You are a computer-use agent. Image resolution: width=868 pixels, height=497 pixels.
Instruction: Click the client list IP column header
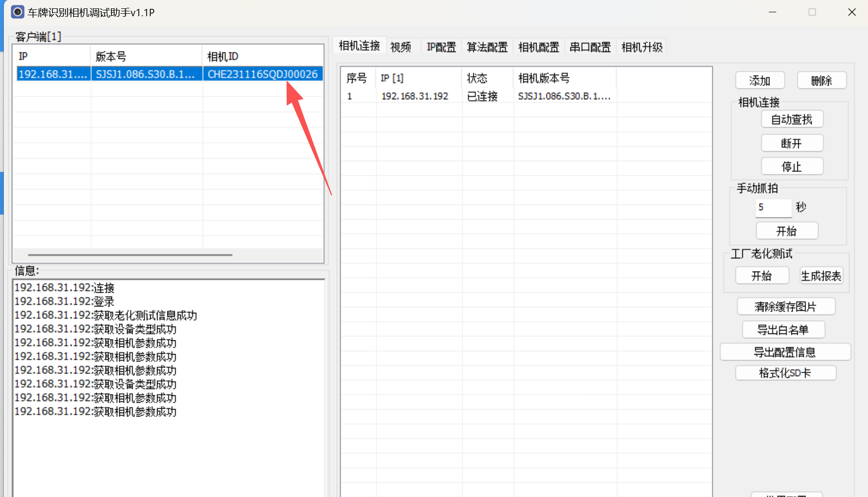point(52,56)
